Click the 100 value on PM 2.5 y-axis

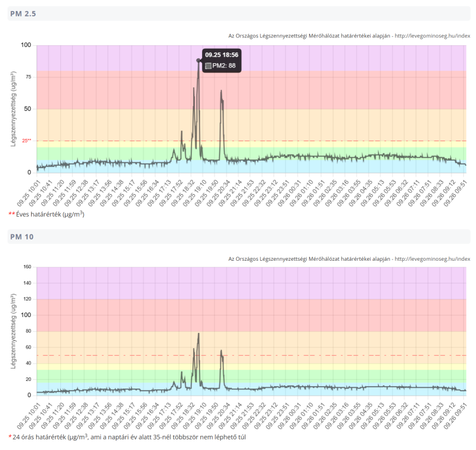[x=26, y=45]
